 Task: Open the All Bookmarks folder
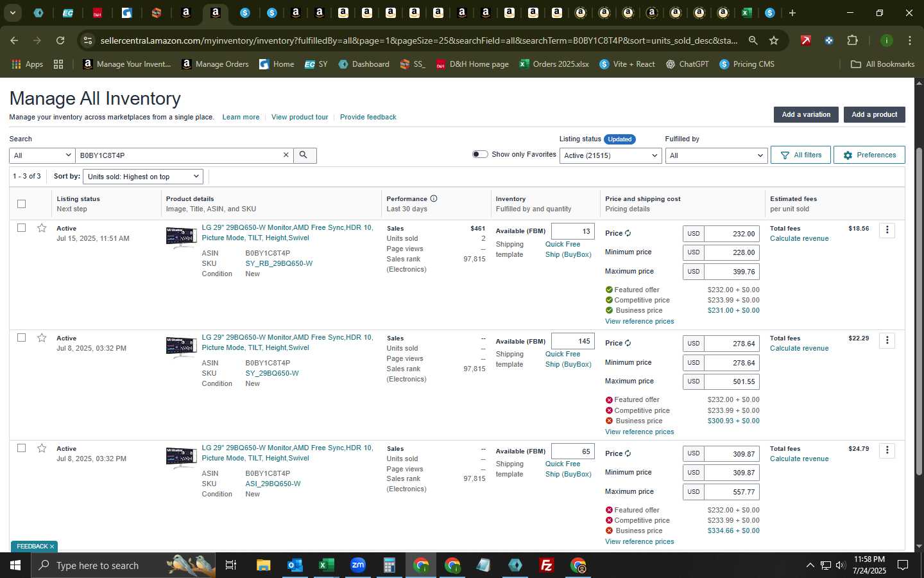(x=882, y=64)
